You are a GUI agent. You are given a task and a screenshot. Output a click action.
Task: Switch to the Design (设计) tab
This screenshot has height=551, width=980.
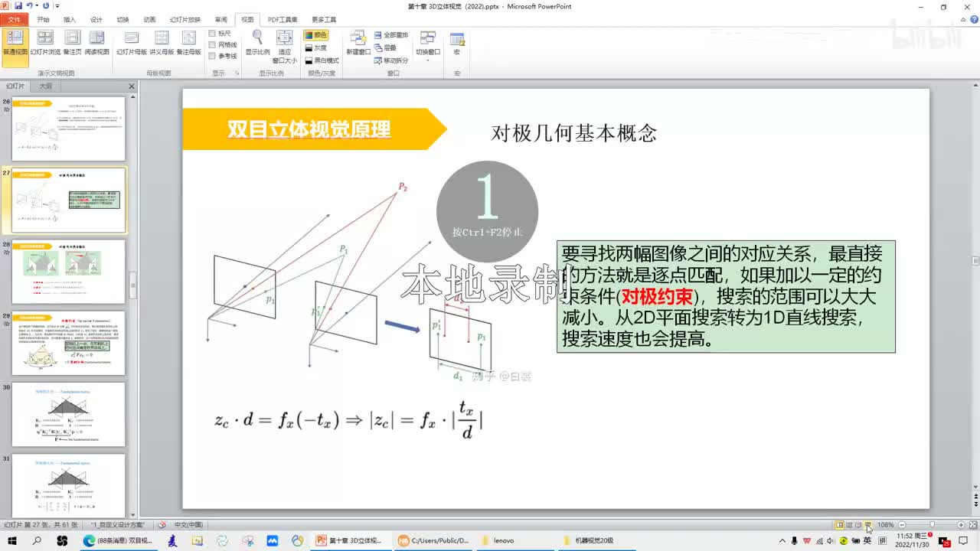tap(96, 19)
